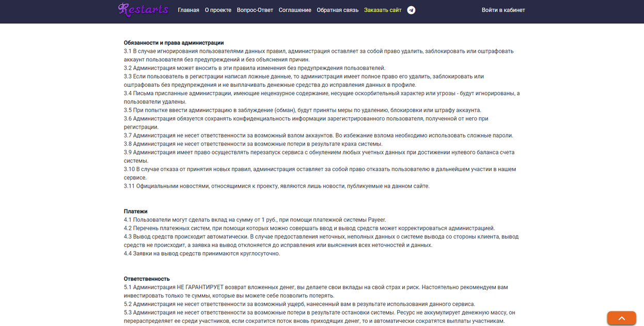Click rule 4.2 about payment systems list
The width and height of the screenshot is (644, 326).
point(309,228)
